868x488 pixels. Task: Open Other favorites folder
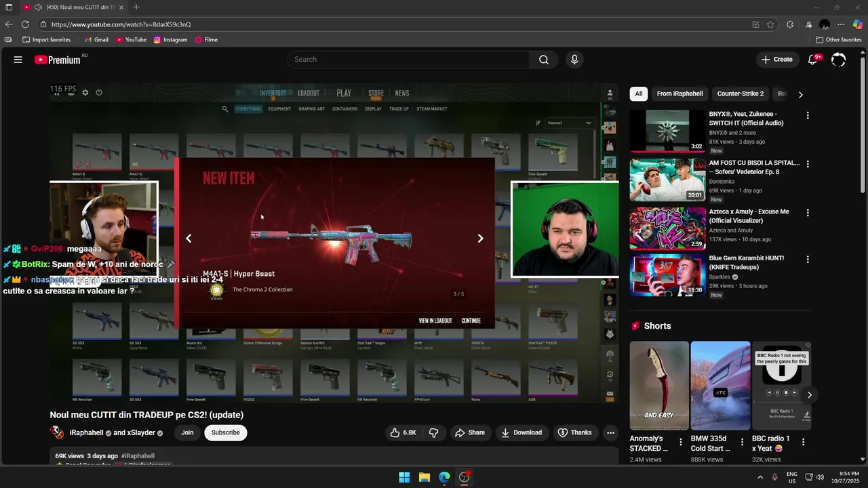click(838, 40)
